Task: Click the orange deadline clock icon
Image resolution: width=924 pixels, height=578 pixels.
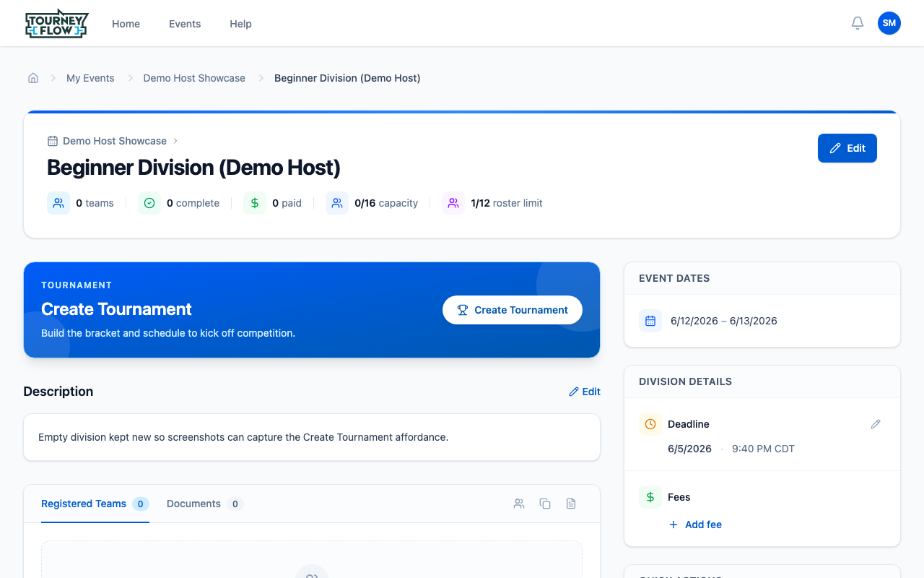Action: point(650,424)
